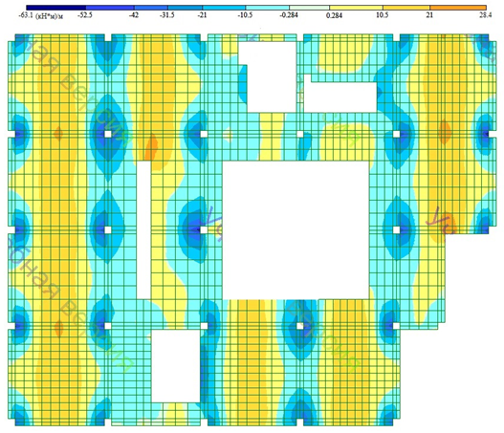Click inside the large central slab opening
The width and height of the screenshot is (504, 433).
click(x=296, y=230)
